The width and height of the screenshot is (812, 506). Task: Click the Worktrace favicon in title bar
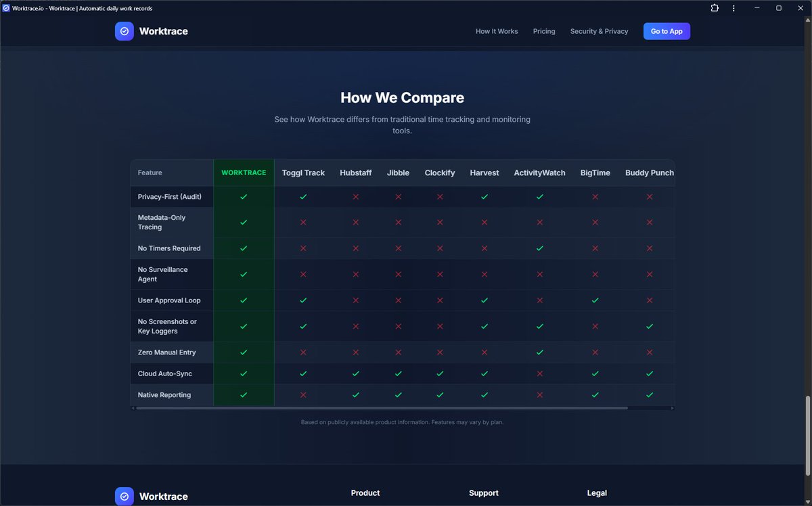[x=6, y=8]
